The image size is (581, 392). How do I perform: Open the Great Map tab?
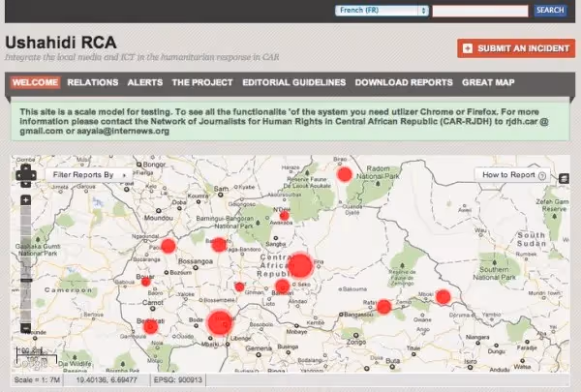[x=488, y=82]
